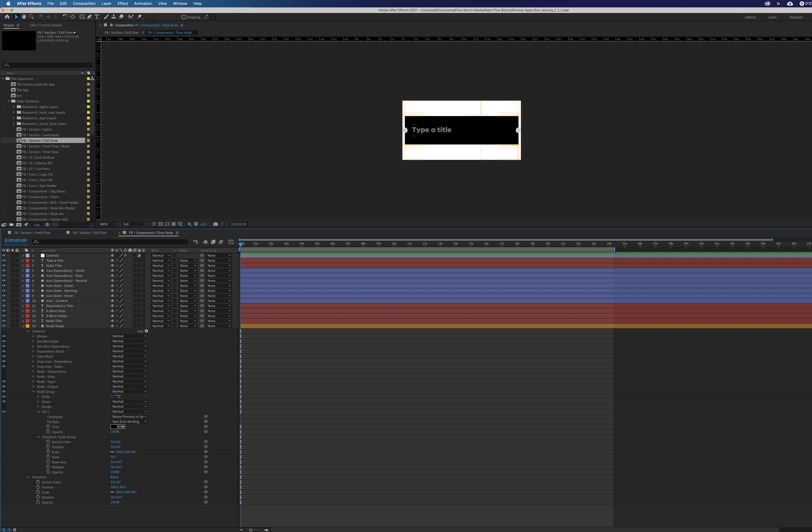The image size is (812, 532).
Task: Select the Puppet Pin tool
Action: [x=139, y=17]
